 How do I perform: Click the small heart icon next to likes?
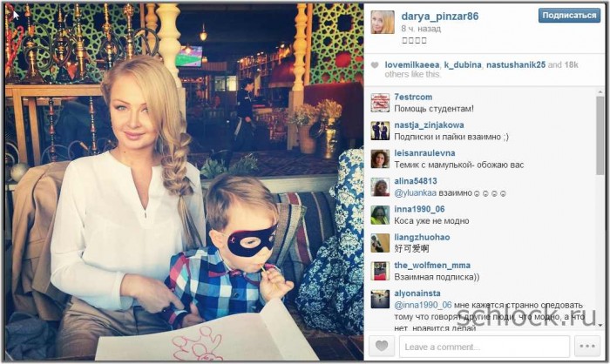point(374,65)
